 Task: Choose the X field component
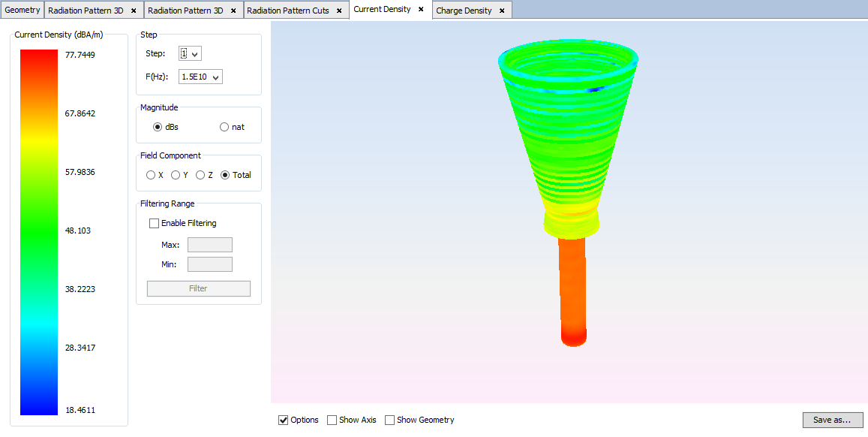tap(151, 175)
